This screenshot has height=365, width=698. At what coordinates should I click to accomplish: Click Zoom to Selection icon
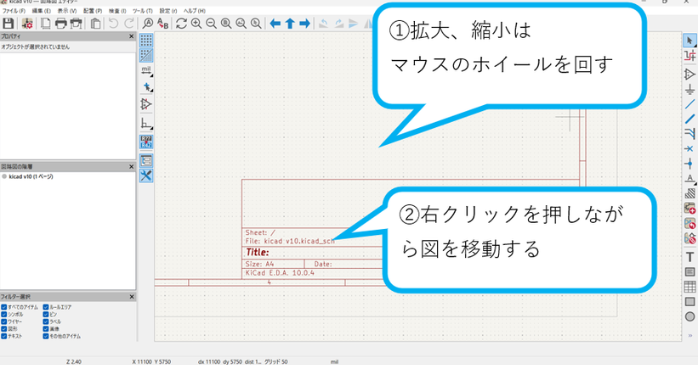(x=256, y=23)
